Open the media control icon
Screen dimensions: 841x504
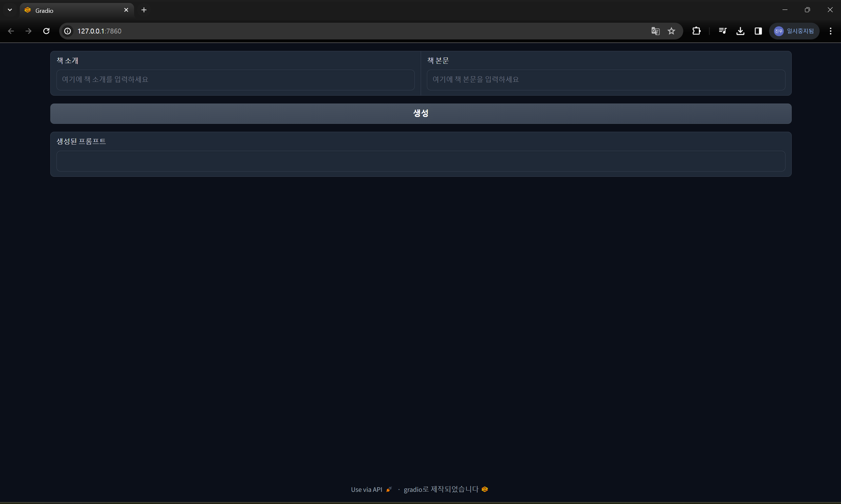722,31
